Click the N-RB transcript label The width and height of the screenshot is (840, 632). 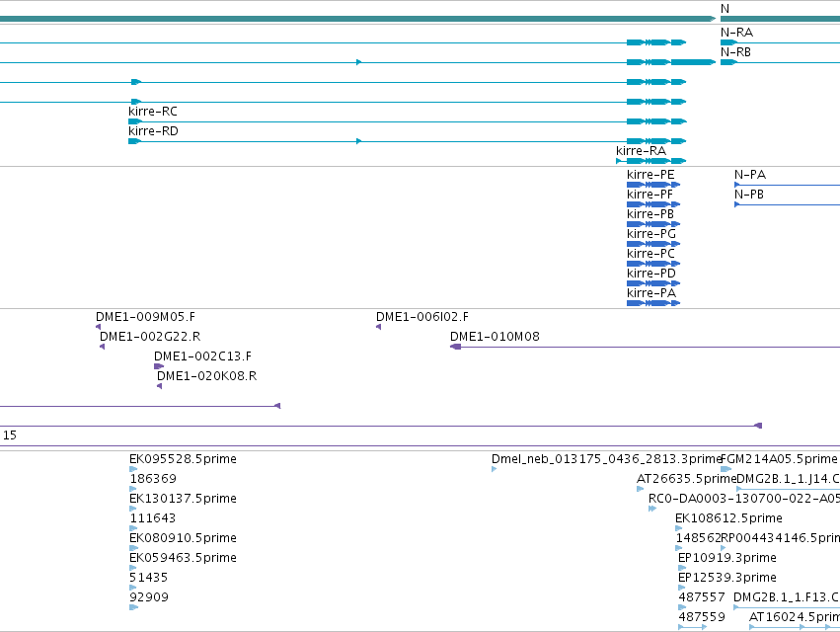[735, 52]
